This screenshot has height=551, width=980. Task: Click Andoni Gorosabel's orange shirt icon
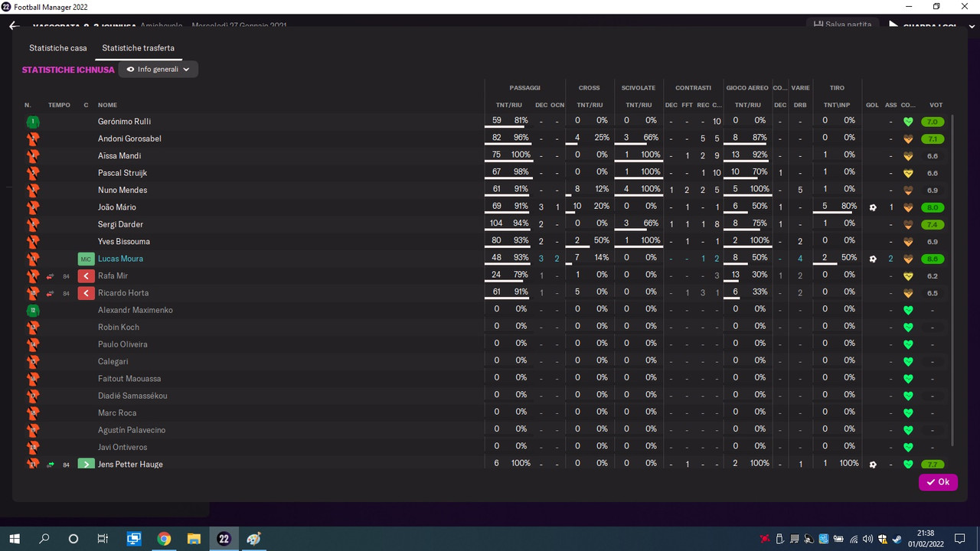(x=33, y=139)
